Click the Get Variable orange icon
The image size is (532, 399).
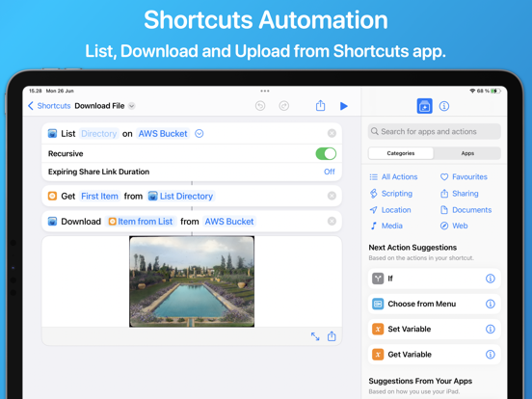pos(378,355)
